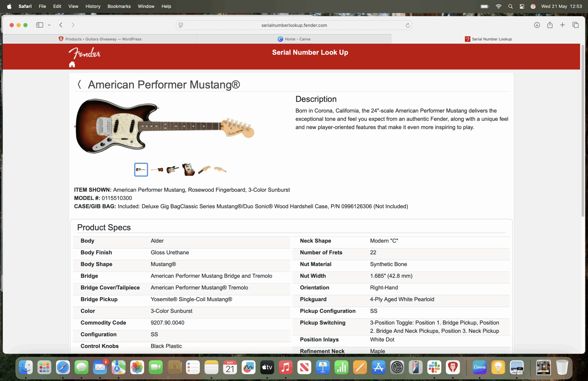Image resolution: width=588 pixels, height=381 pixels.
Task: Open the History menu
Action: [93, 6]
